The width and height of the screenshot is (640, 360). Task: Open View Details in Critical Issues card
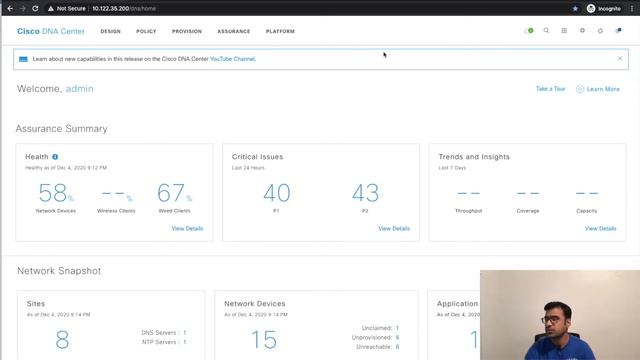394,229
